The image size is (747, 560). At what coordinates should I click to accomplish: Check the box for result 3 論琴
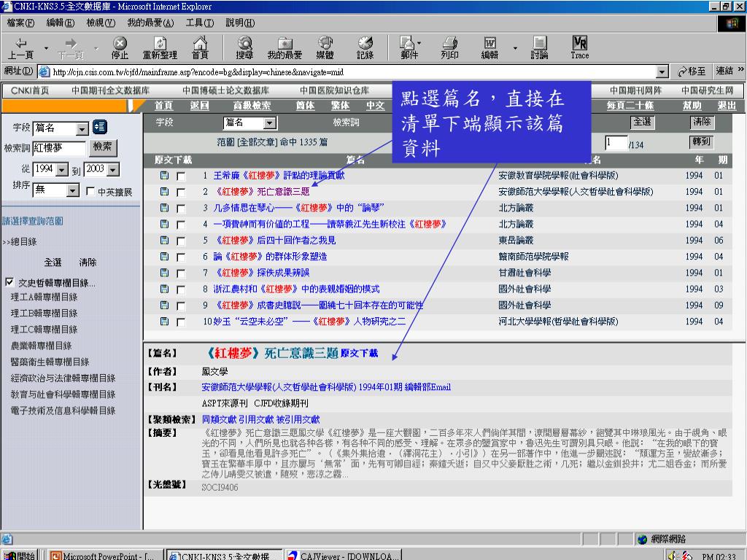point(181,209)
